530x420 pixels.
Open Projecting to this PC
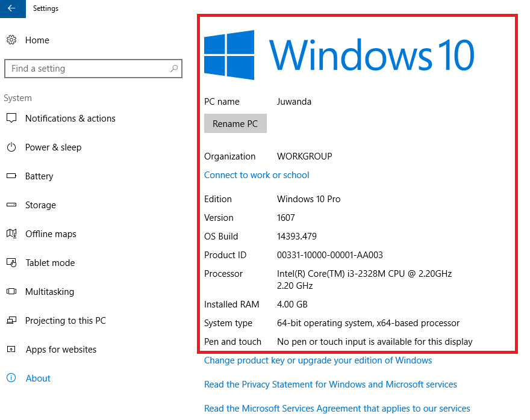pos(66,321)
